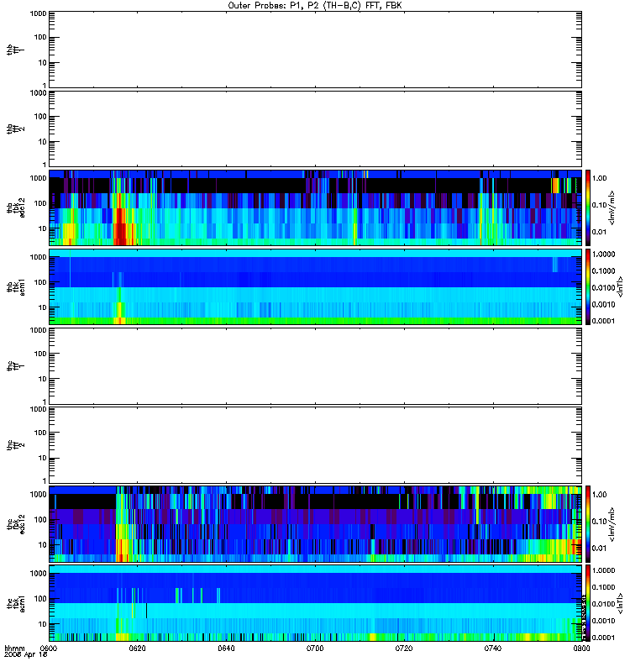Viewport: 630px width, 672px height.
Task: Click the 'hhmm' axis unit label
Action: (x=14, y=648)
